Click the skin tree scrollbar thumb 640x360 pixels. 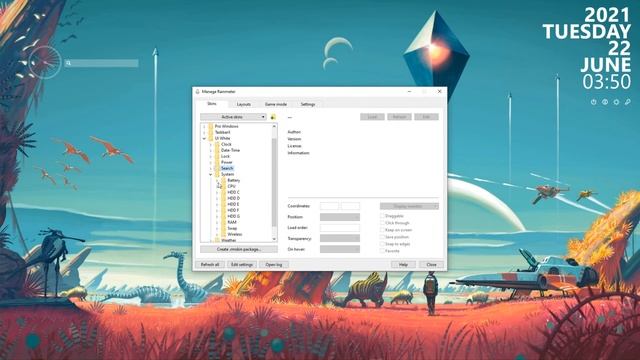(x=274, y=182)
